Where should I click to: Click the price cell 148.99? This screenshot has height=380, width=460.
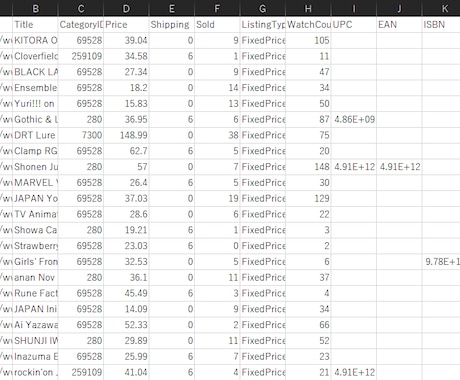(x=126, y=135)
